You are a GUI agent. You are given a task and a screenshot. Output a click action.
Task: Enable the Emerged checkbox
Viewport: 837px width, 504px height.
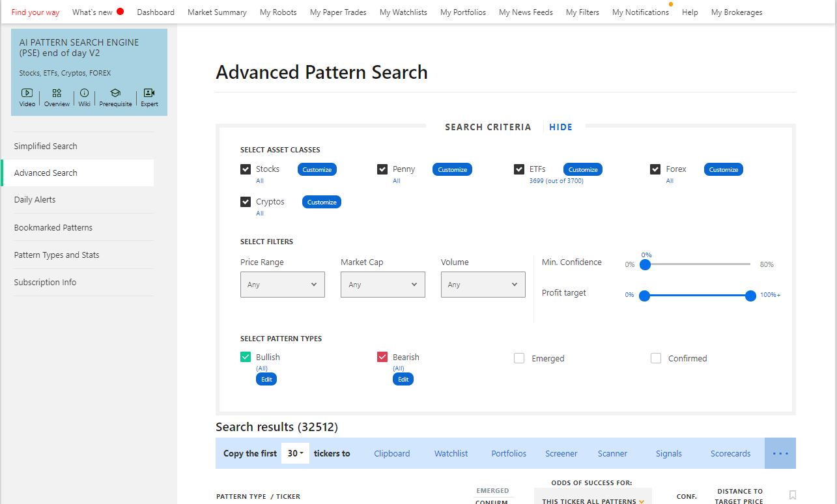[519, 358]
